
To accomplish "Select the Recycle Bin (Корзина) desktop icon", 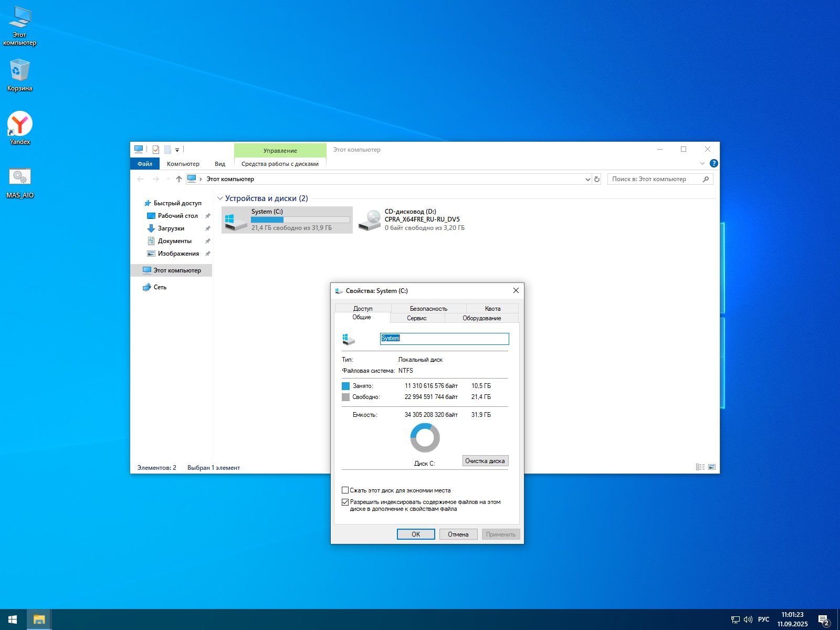I will point(20,71).
